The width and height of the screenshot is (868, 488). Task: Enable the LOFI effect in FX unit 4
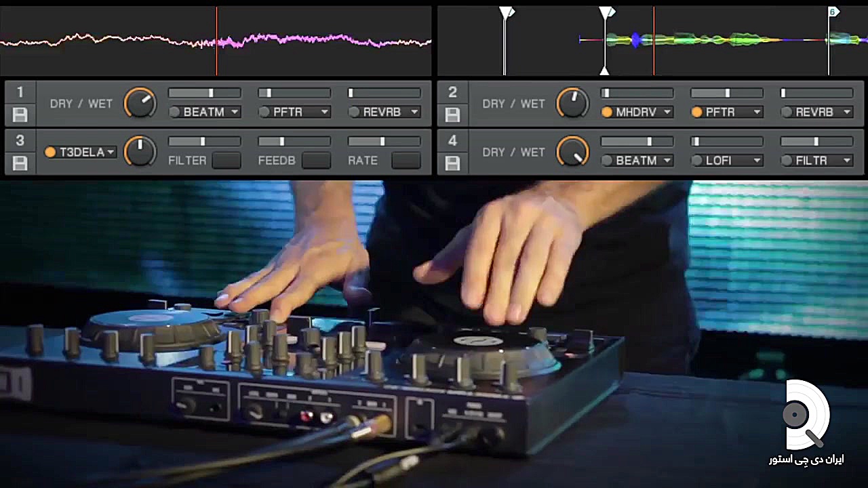point(697,161)
